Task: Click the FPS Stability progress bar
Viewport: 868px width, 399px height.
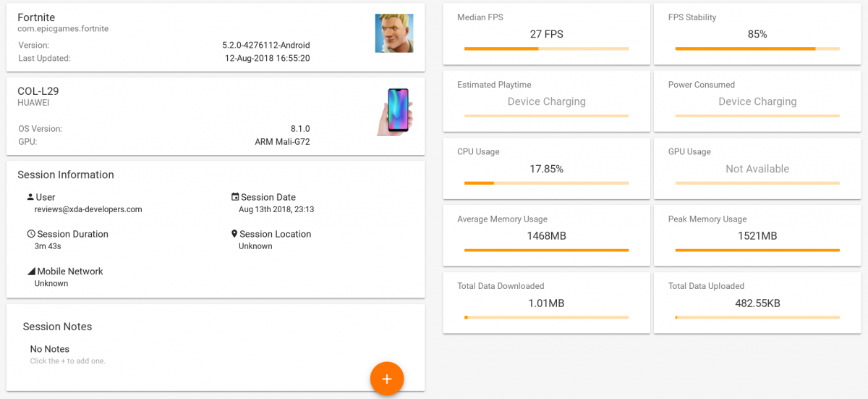Action: [757, 49]
